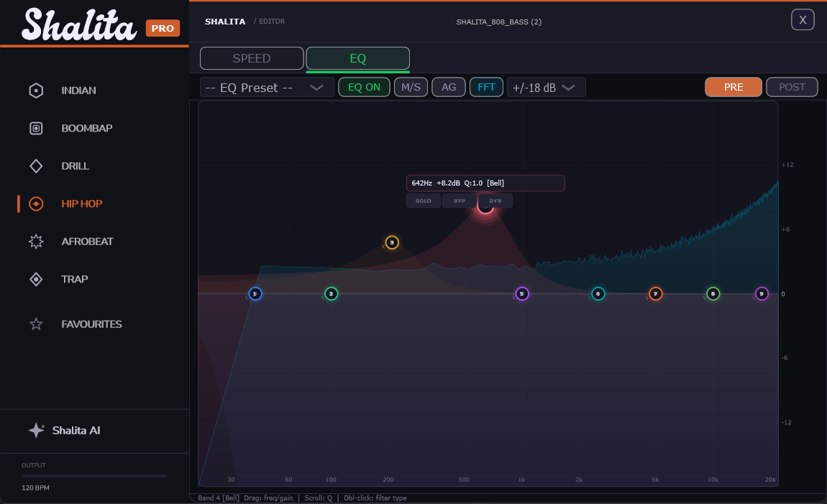Click the Band 4 [Bell] status bar text
The width and height of the screenshot is (827, 504).
point(219,498)
